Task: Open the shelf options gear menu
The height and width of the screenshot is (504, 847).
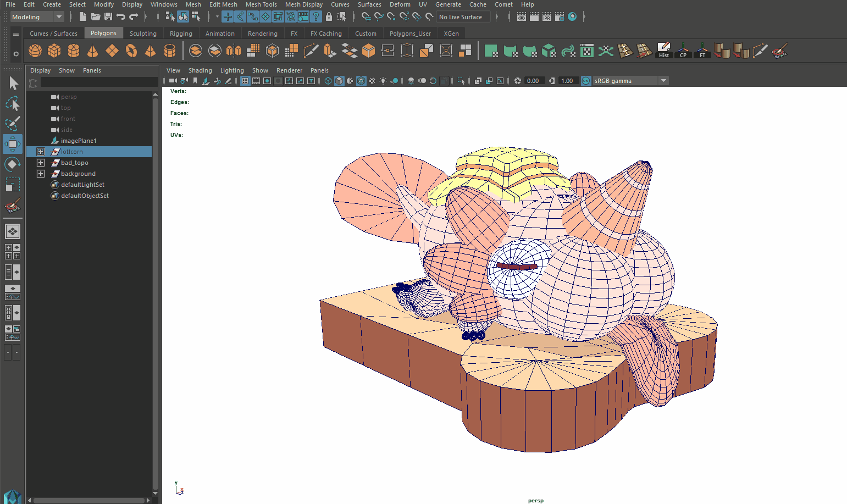Action: tap(16, 54)
